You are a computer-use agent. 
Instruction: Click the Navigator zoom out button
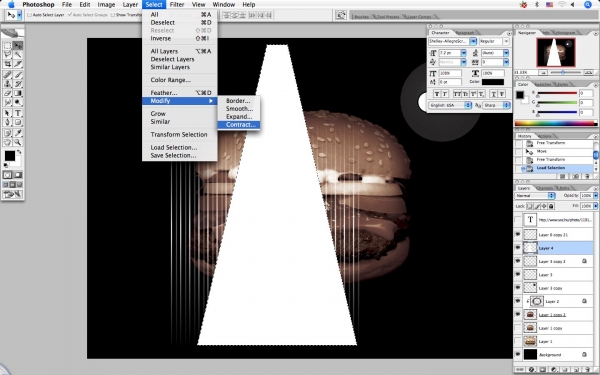(x=543, y=72)
